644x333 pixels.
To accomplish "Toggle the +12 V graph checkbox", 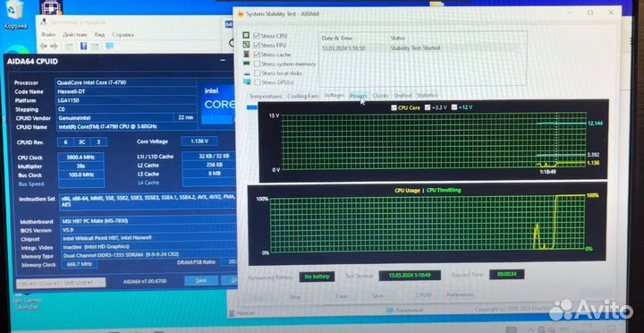I will pyautogui.click(x=454, y=107).
